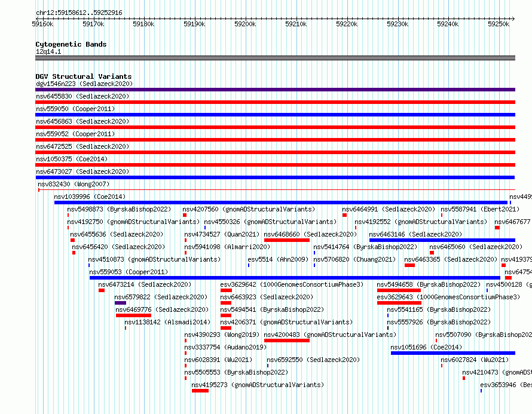Click the red nsv5494658 variant bar
Viewport: 532px width, 414px height.
pyautogui.click(x=399, y=290)
